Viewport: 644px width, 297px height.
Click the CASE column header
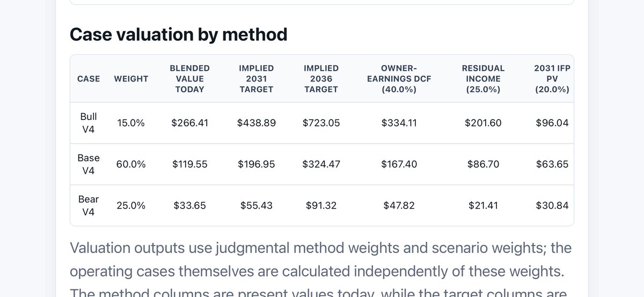pos(89,79)
